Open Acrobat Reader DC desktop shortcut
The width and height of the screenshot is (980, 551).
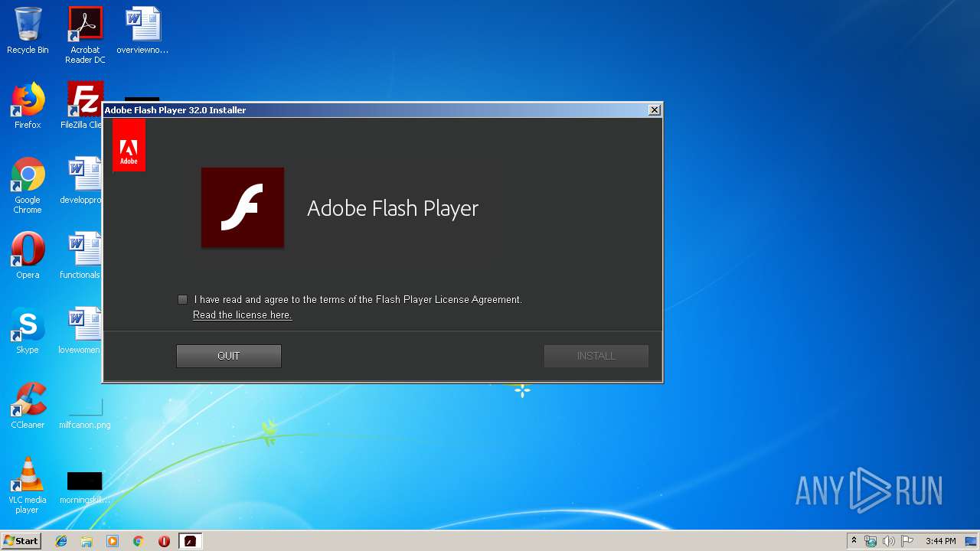(x=85, y=35)
